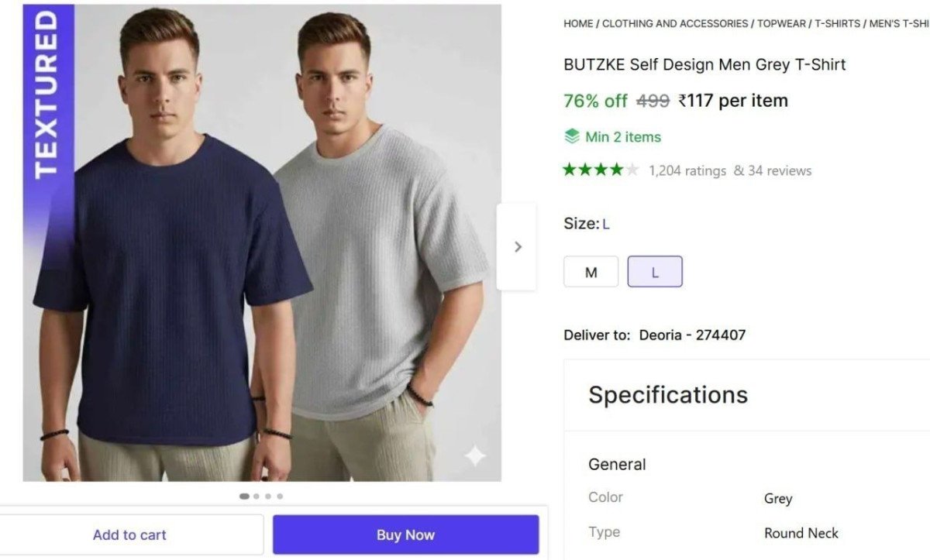Screen dimensions: 930x560
Task: Click the third carousel dot under the image
Action: point(267,497)
